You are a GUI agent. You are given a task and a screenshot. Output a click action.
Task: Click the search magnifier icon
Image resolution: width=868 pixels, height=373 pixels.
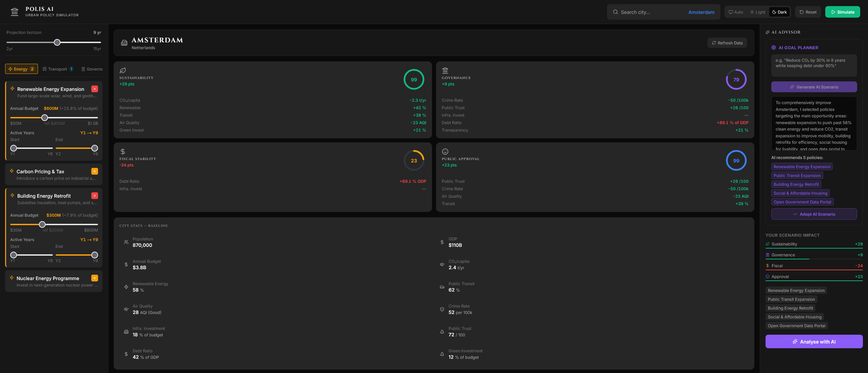pos(615,12)
